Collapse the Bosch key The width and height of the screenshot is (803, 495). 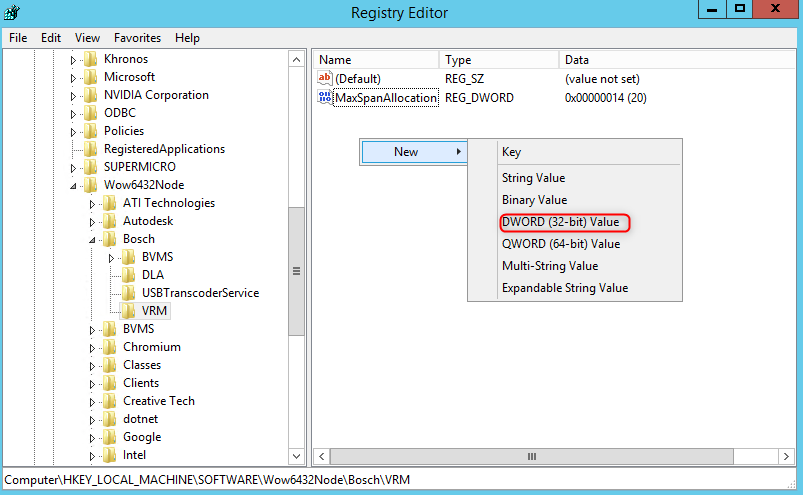tap(92, 239)
